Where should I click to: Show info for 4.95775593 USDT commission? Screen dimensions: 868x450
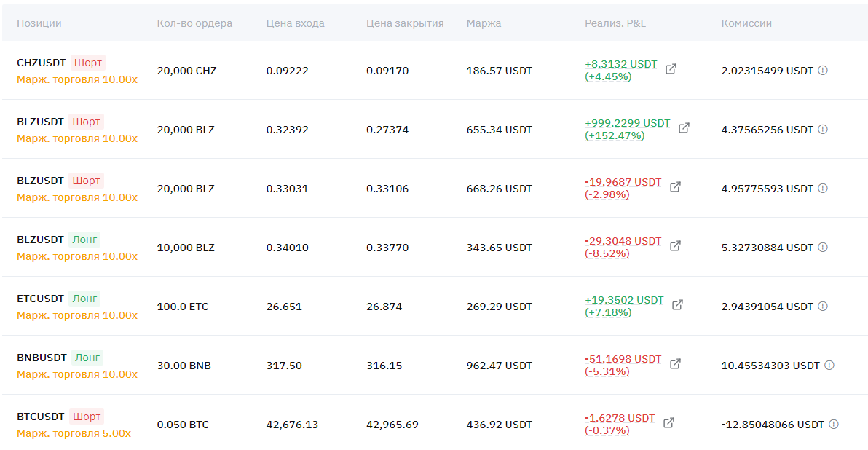pyautogui.click(x=823, y=188)
